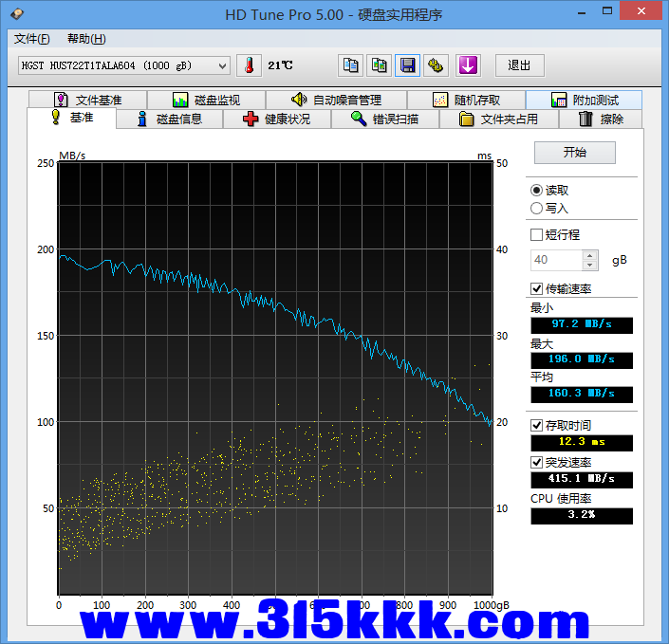Viewport: 669px width, 644px height.
Task: Click the maximum speed value 196.0 MB/s
Action: [x=582, y=360]
